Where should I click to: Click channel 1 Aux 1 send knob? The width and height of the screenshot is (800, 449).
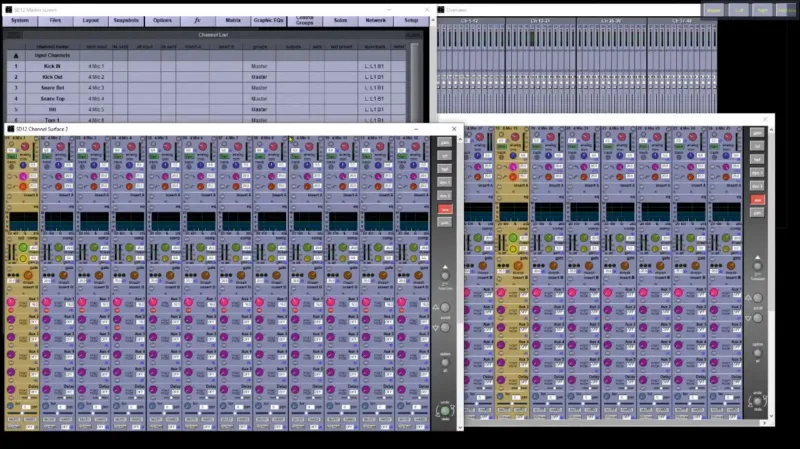point(11,302)
